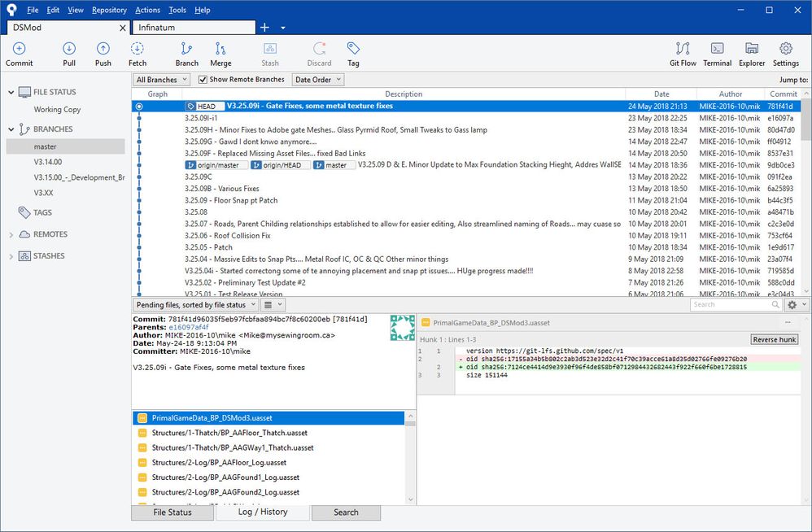Open the Tools menu
This screenshot has height=532, width=812.
tap(177, 10)
